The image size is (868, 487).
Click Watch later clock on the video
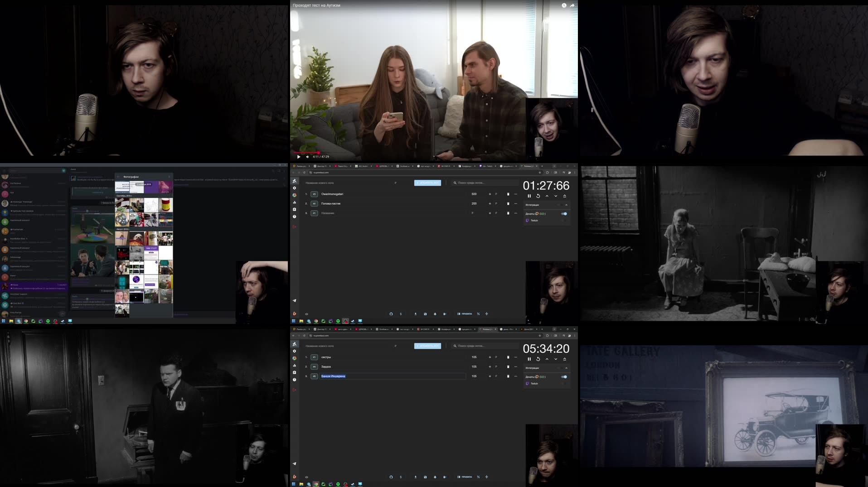click(x=564, y=5)
